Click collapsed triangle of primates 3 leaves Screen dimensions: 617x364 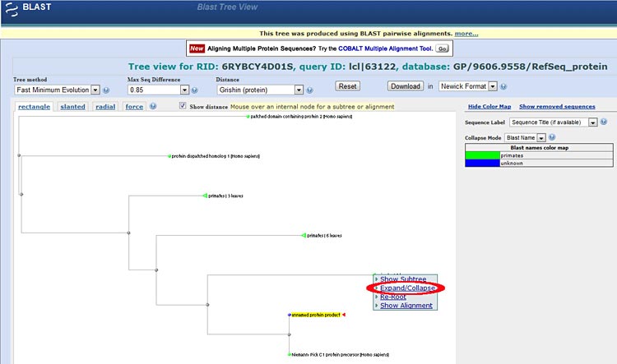205,196
